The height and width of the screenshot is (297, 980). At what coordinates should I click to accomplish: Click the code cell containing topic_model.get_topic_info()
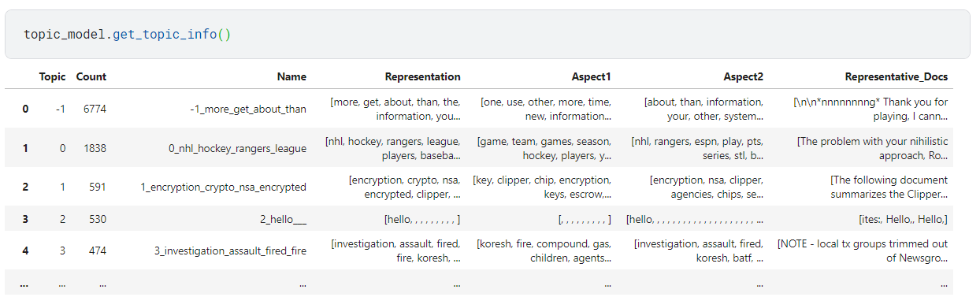coord(487,35)
